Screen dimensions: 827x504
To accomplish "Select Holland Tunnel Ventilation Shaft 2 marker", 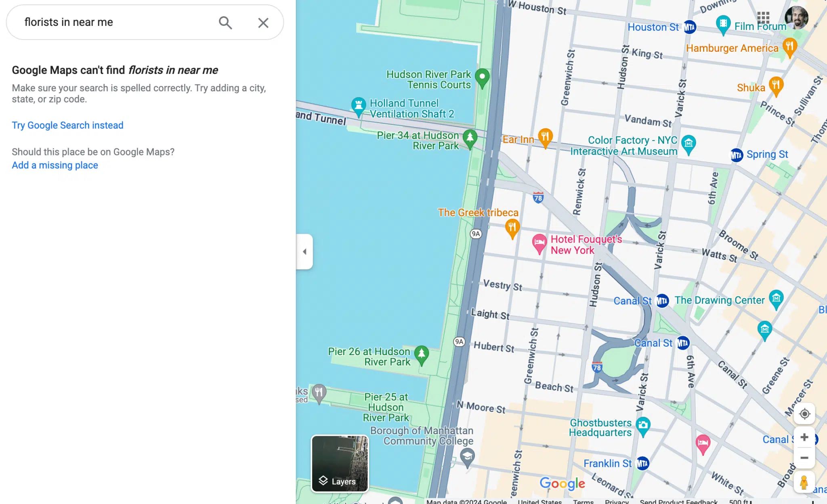I will coord(358,107).
